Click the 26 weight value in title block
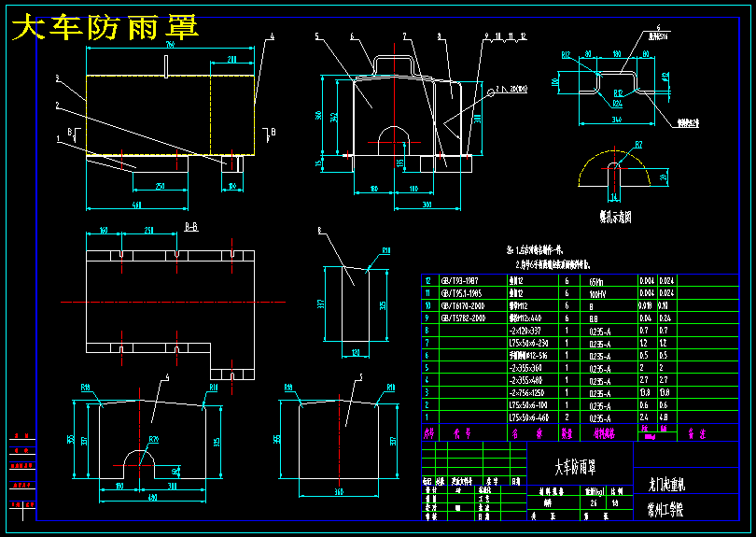 [593, 503]
